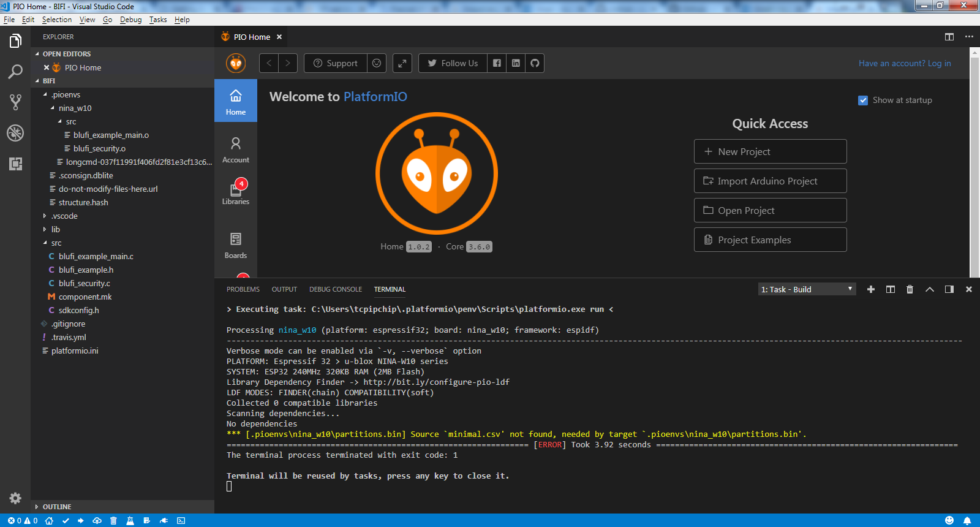Collapse the OPEN EDITORS section
The height and width of the screenshot is (527, 980).
(123, 54)
